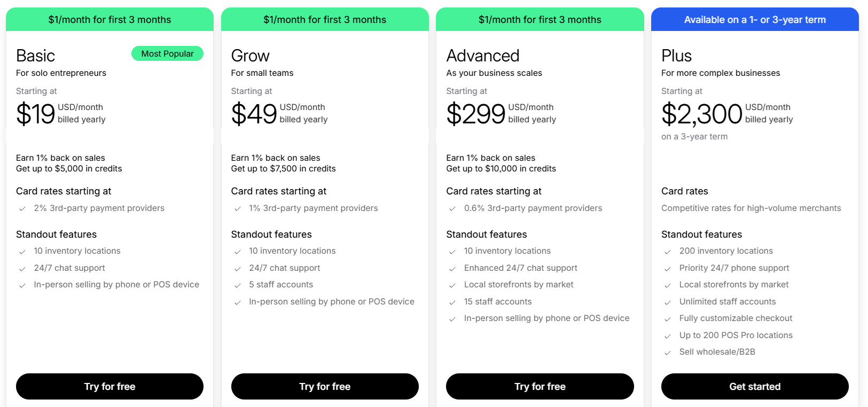Click the "$2,300" price on the Plus plan
The width and height of the screenshot is (868, 407).
pos(701,113)
